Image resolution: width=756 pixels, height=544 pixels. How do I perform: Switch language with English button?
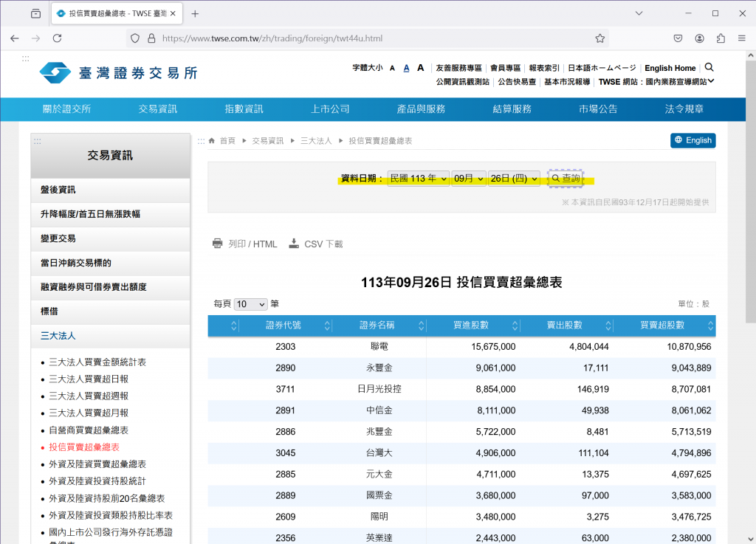[693, 140]
